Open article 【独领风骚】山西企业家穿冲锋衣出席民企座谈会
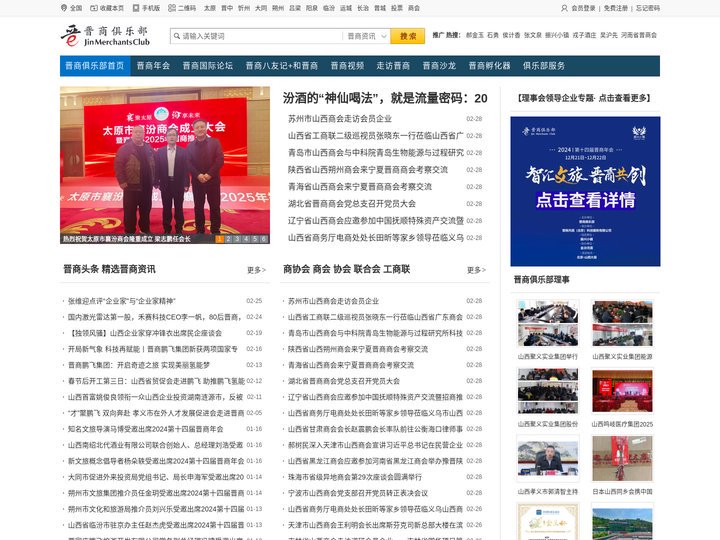This screenshot has width=720, height=540. [145, 333]
